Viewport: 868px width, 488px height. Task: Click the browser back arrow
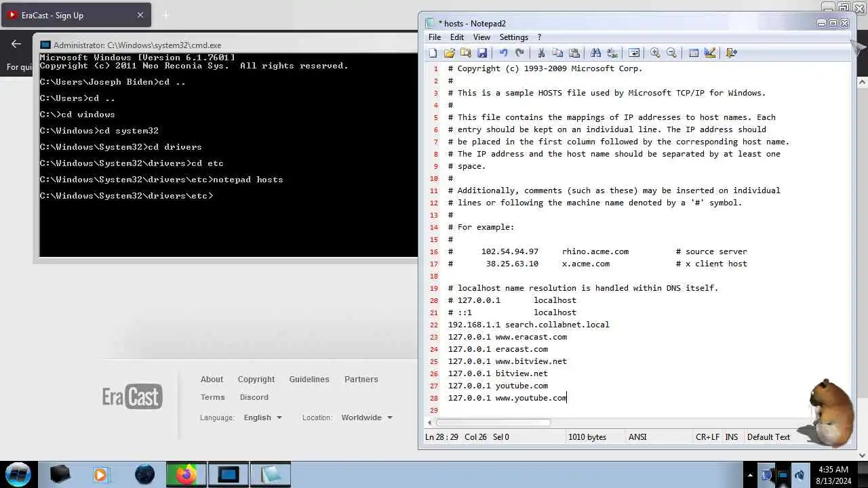click(16, 44)
